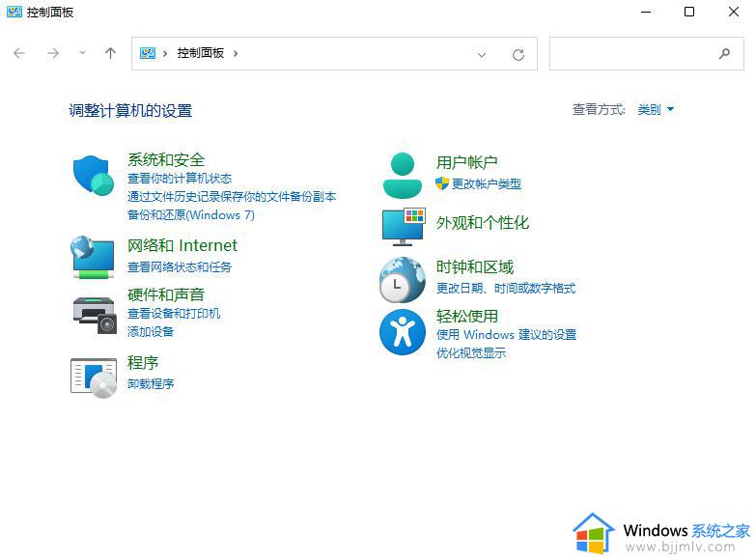Minimize the Control Panel window
755x560 pixels.
tap(646, 12)
